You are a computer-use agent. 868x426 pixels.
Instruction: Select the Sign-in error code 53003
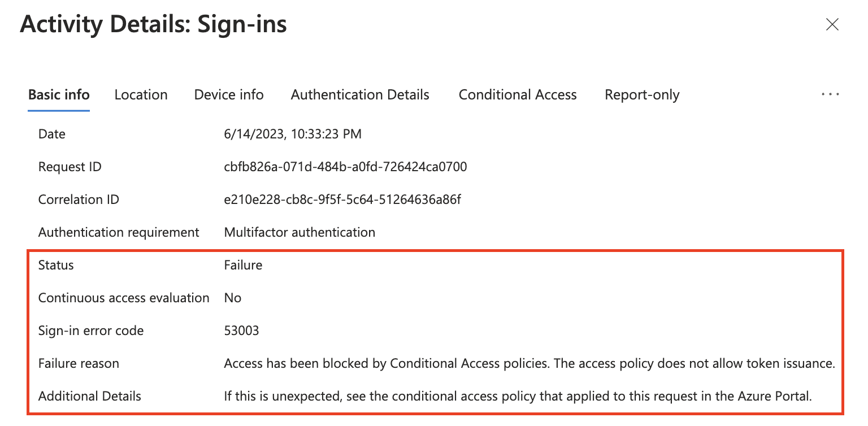(242, 331)
